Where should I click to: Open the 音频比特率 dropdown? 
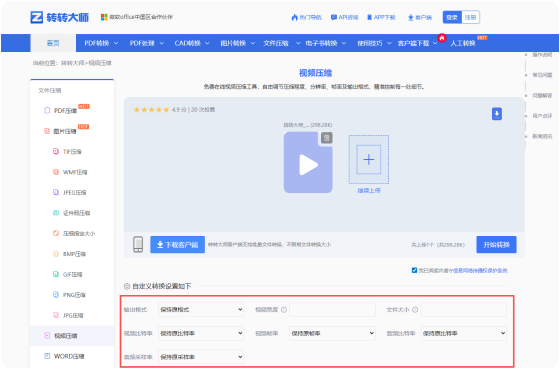(x=464, y=333)
